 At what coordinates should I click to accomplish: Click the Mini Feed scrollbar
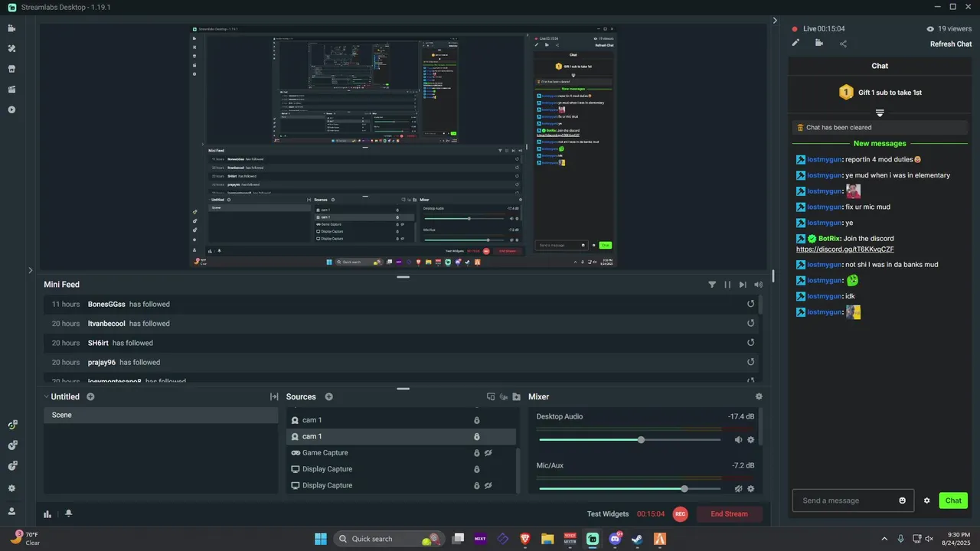(x=760, y=305)
